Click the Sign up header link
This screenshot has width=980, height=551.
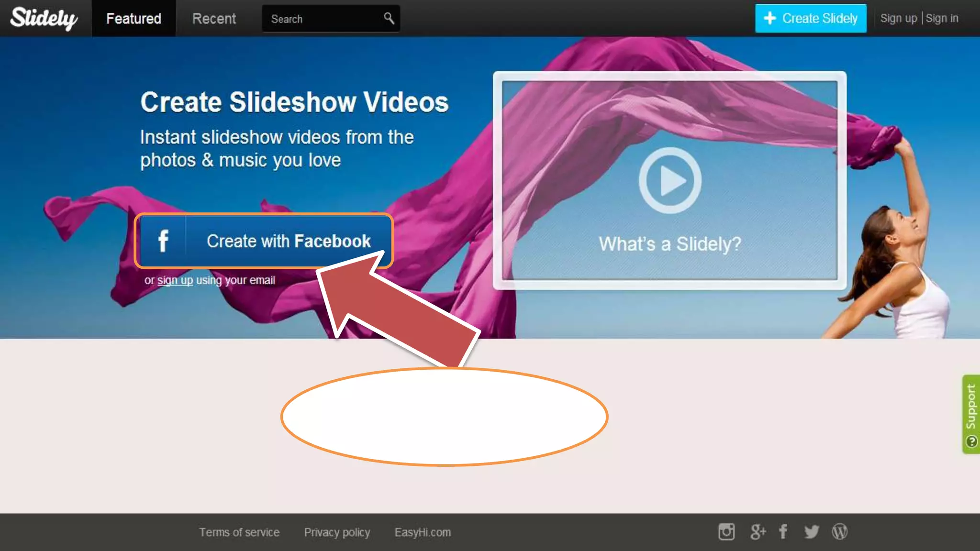[898, 18]
